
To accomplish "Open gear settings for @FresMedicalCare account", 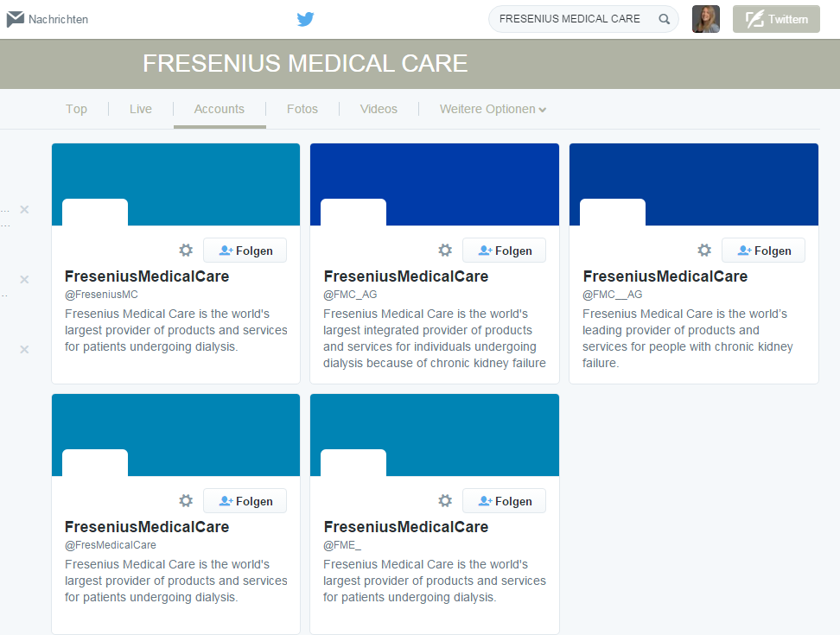I will (186, 501).
